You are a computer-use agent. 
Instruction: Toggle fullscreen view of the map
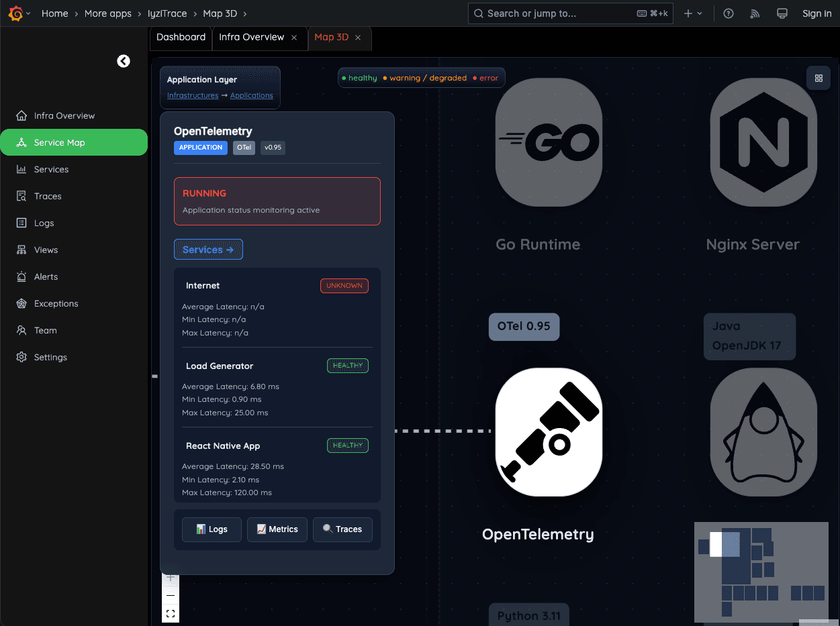[171, 613]
